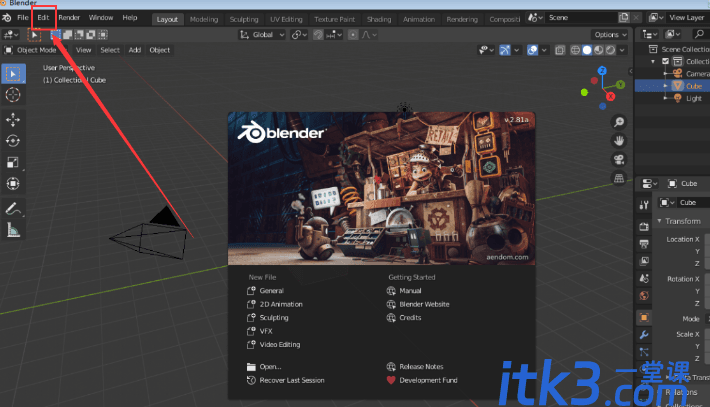Click the blue Z axis gizmo ball
710x407 pixels.
tap(602, 71)
